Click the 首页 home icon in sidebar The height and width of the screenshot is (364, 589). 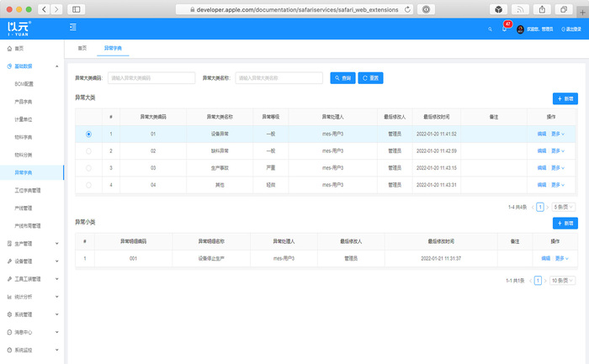8,49
